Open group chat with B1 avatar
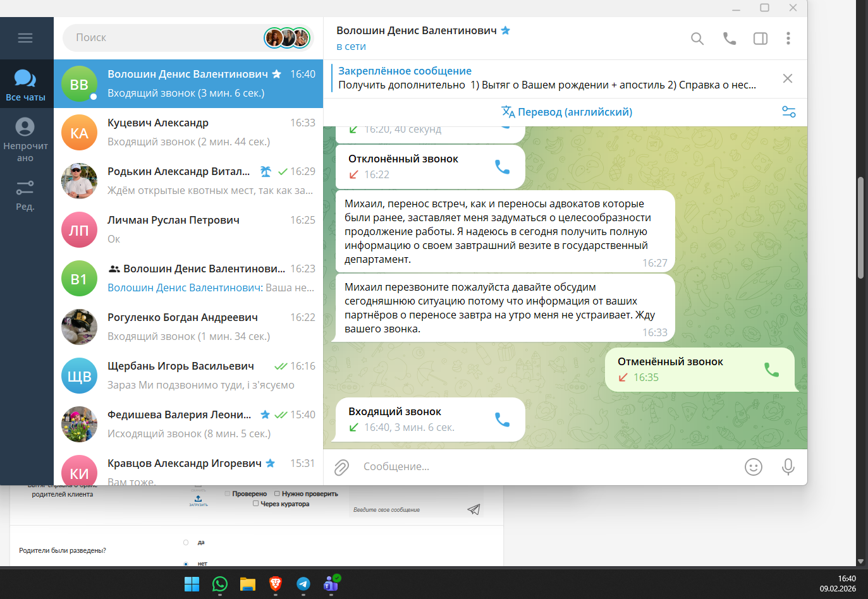The height and width of the screenshot is (599, 868). click(188, 279)
